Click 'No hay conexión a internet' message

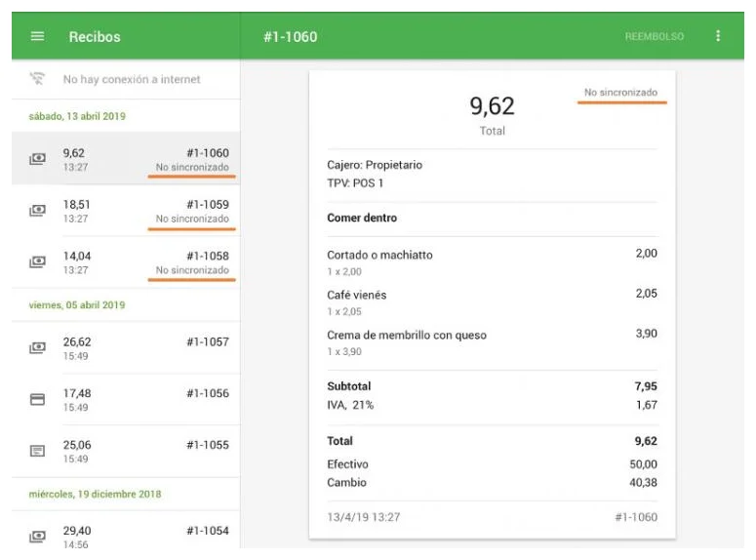(x=132, y=79)
